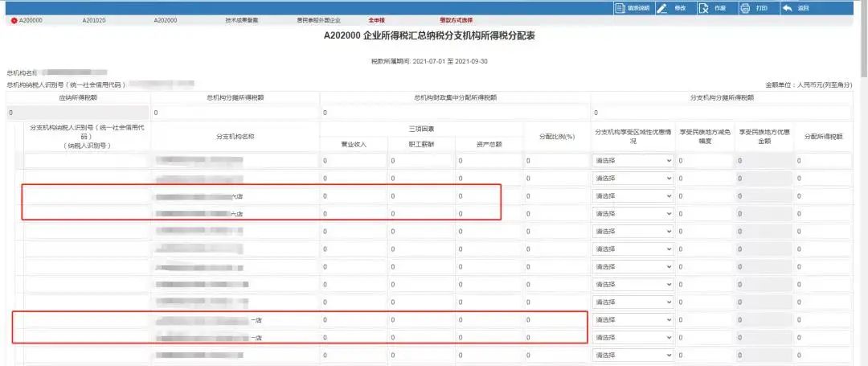Expand the first row's 请选择 dropdown
868x366 pixels.
tap(633, 161)
